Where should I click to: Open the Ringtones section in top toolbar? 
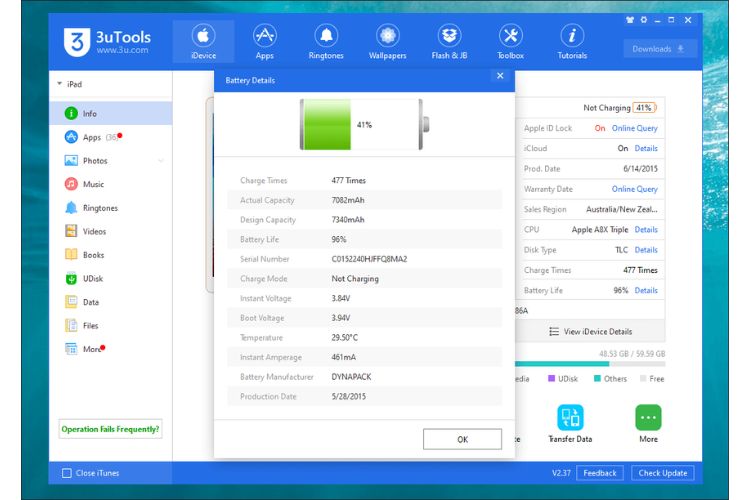(x=326, y=42)
